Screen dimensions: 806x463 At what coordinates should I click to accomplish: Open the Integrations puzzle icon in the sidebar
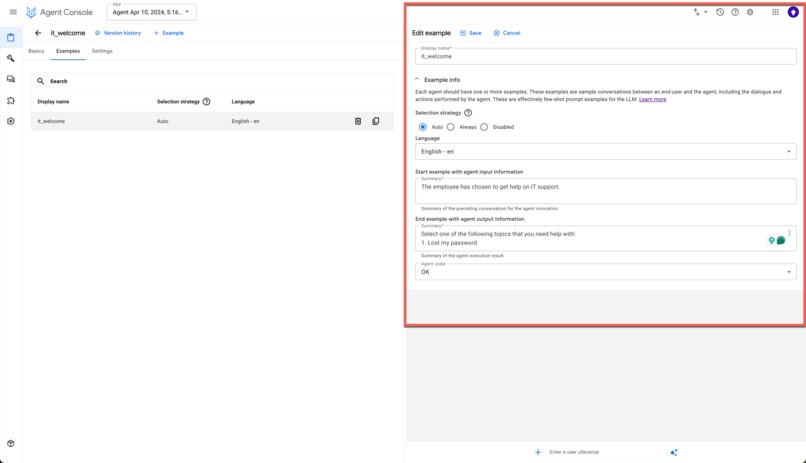click(11, 101)
